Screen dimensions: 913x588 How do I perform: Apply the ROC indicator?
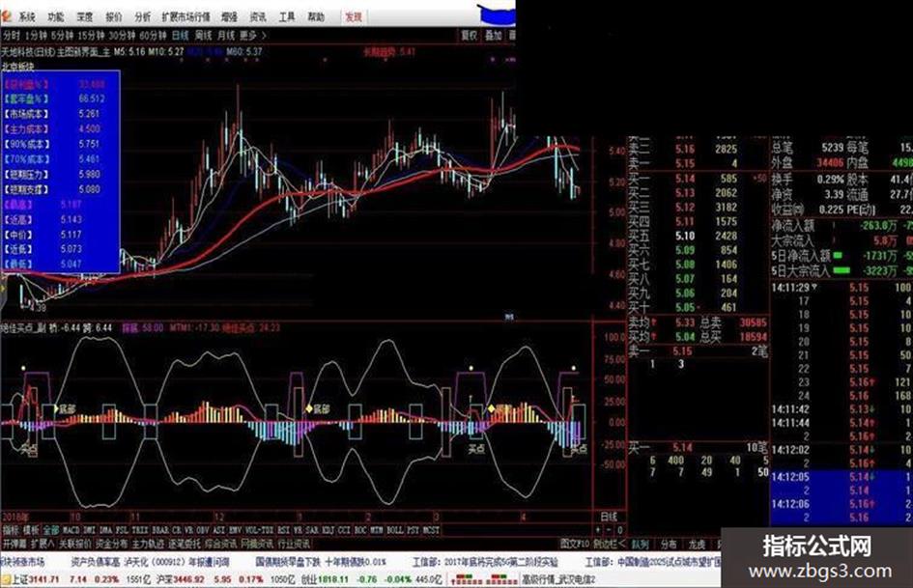click(x=361, y=530)
